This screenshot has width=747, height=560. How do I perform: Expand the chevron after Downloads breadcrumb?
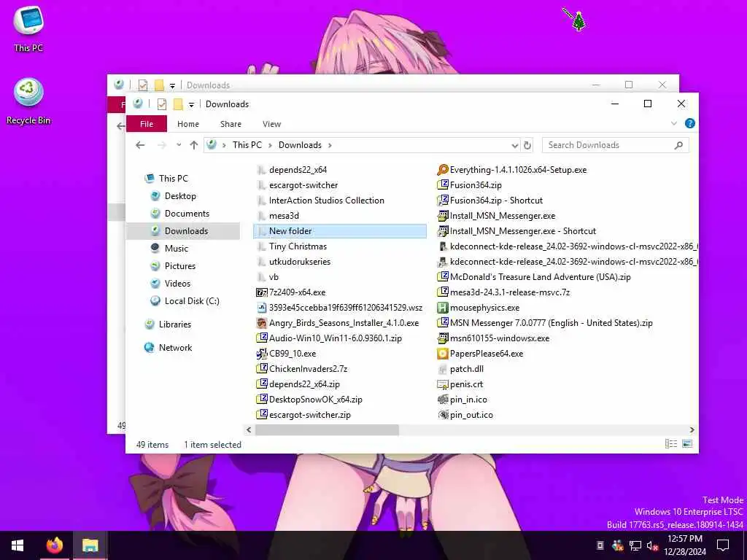(330, 145)
